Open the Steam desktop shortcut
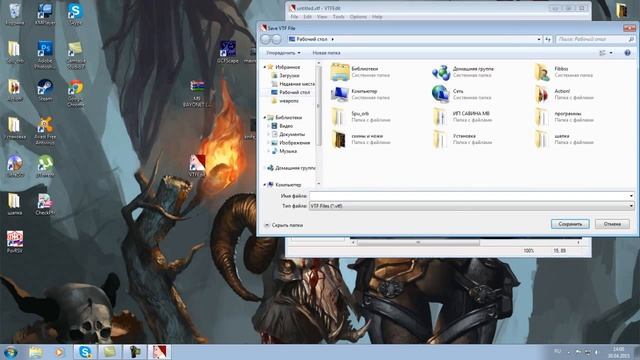Viewport: 640px width, 360px height. tap(45, 90)
